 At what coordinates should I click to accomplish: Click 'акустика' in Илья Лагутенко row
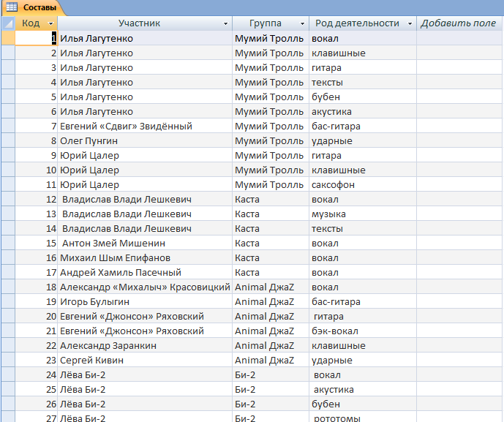363,111
